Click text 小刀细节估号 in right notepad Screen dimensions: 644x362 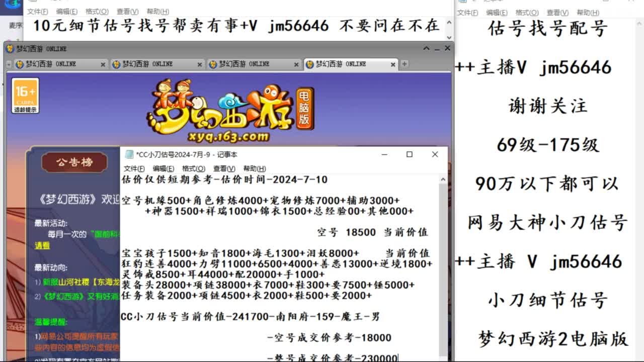548,300
